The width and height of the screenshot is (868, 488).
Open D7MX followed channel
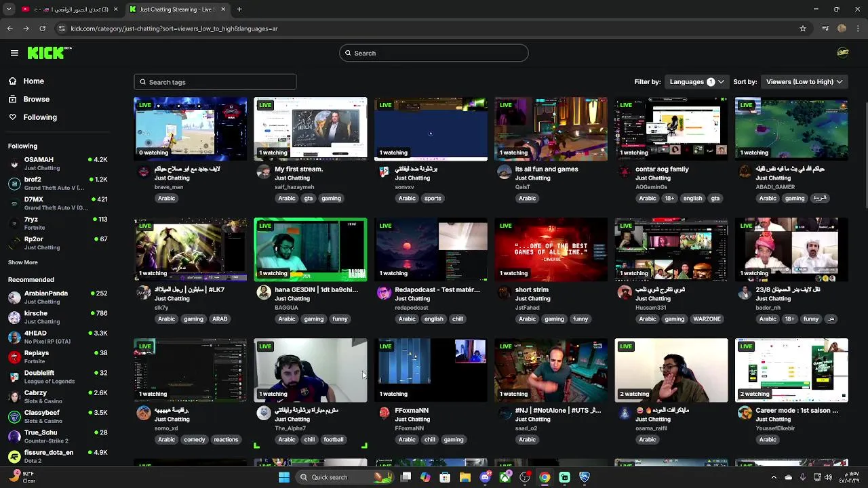coord(58,203)
